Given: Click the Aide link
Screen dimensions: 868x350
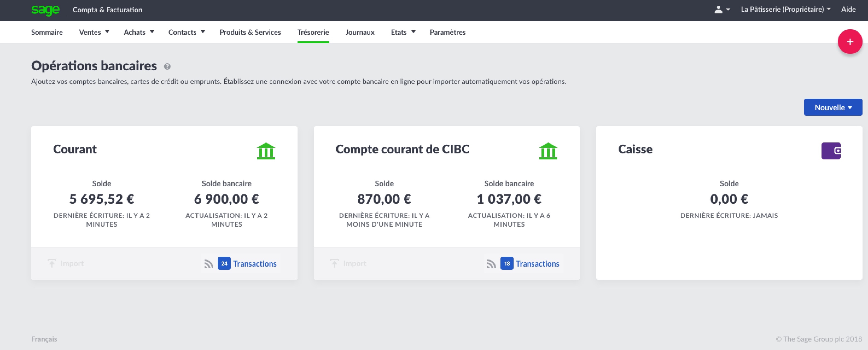Looking at the screenshot, I should point(848,9).
